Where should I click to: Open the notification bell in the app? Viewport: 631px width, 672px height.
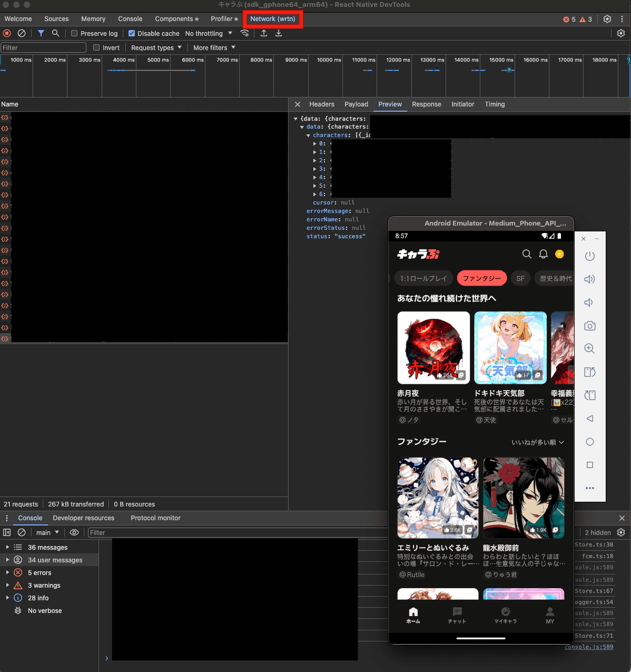(543, 254)
